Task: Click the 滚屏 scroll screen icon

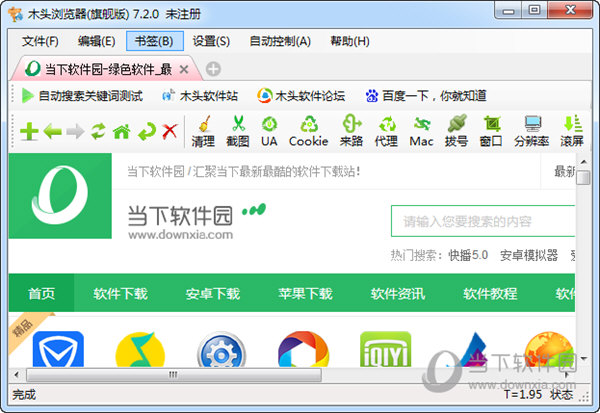Action: pyautogui.click(x=572, y=131)
